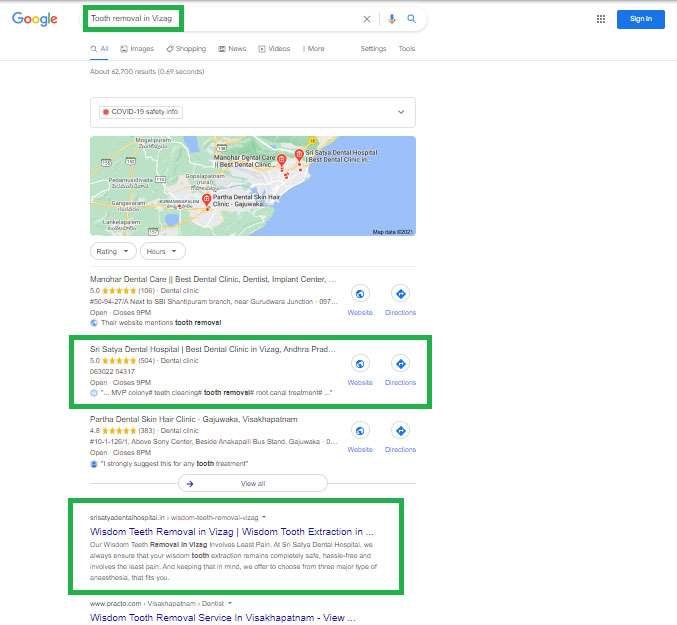This screenshot has width=677, height=625.
Task: Click the Website icon for Partha Dental Clinic
Action: coord(360,431)
